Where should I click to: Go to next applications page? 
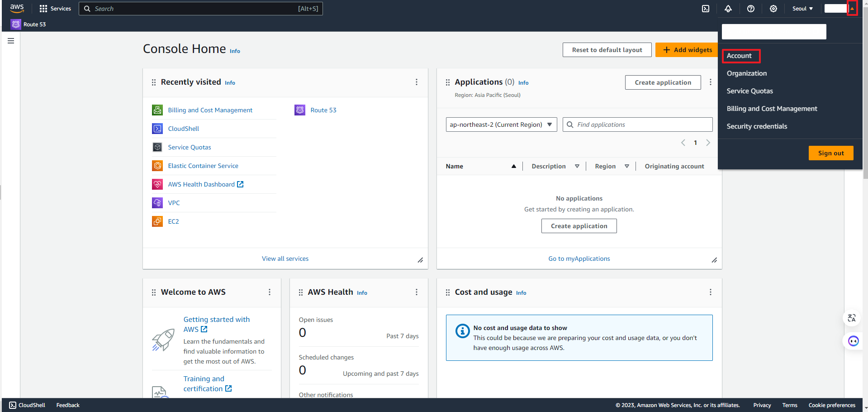[x=708, y=143]
